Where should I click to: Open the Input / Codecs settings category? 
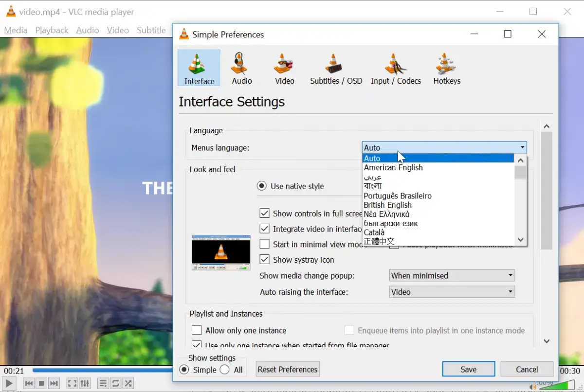(396, 68)
